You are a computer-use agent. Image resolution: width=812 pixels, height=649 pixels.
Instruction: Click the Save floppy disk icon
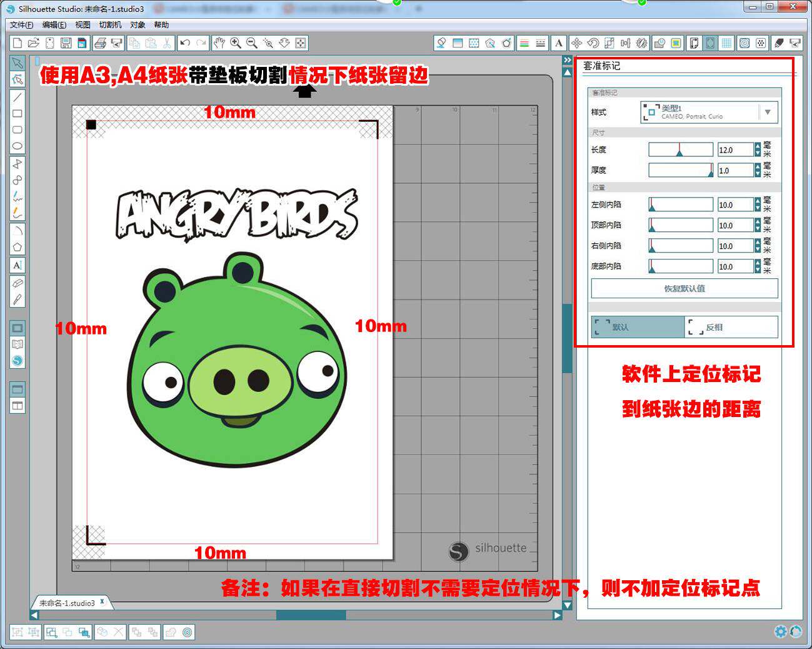66,43
